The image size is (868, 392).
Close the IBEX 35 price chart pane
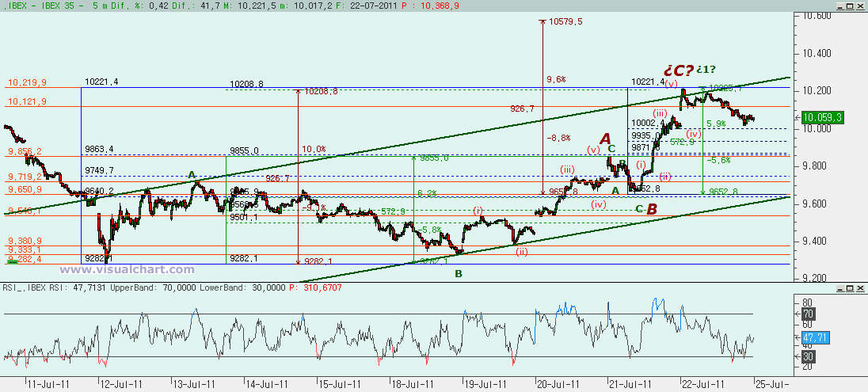(859, 5)
